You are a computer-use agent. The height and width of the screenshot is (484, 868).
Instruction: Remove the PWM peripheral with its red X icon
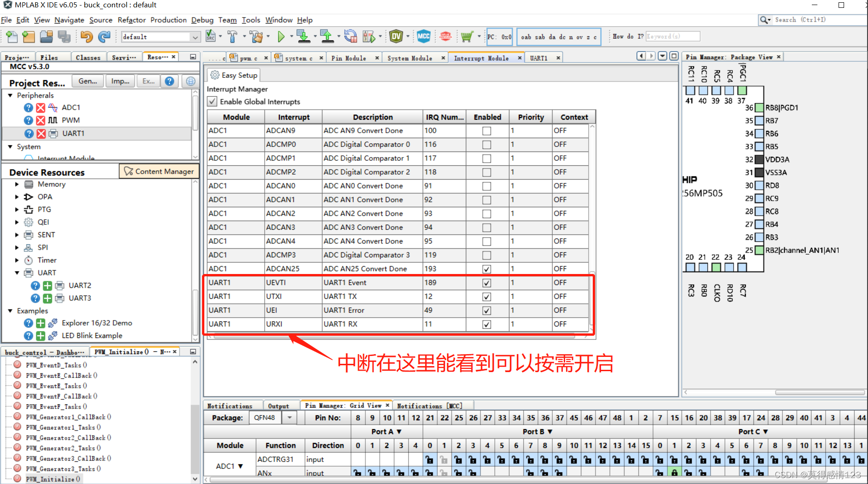[41, 120]
